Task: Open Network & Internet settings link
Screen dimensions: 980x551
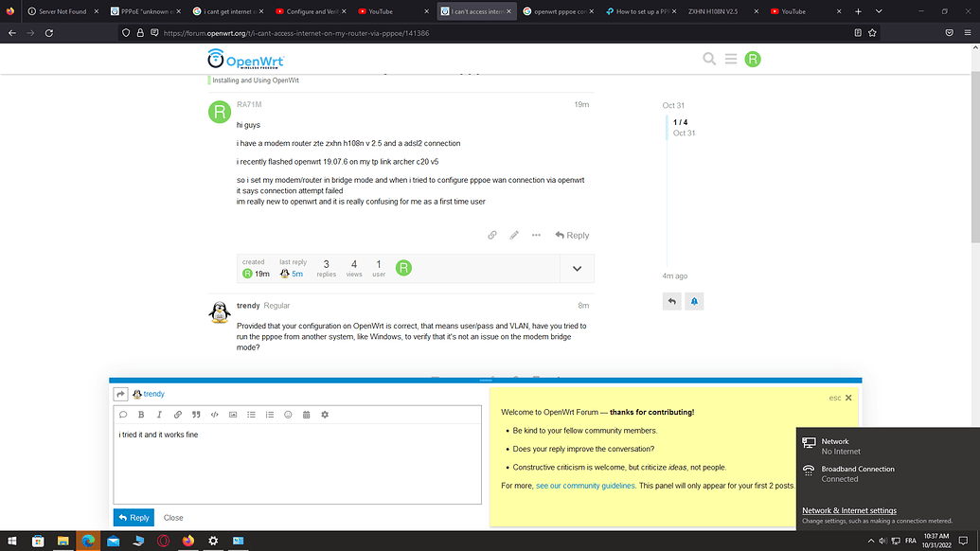Action: point(848,510)
